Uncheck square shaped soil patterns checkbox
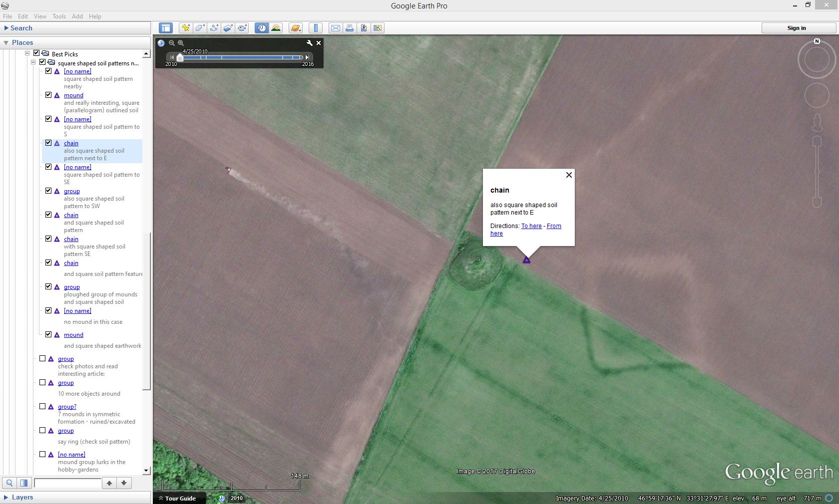 pos(42,62)
